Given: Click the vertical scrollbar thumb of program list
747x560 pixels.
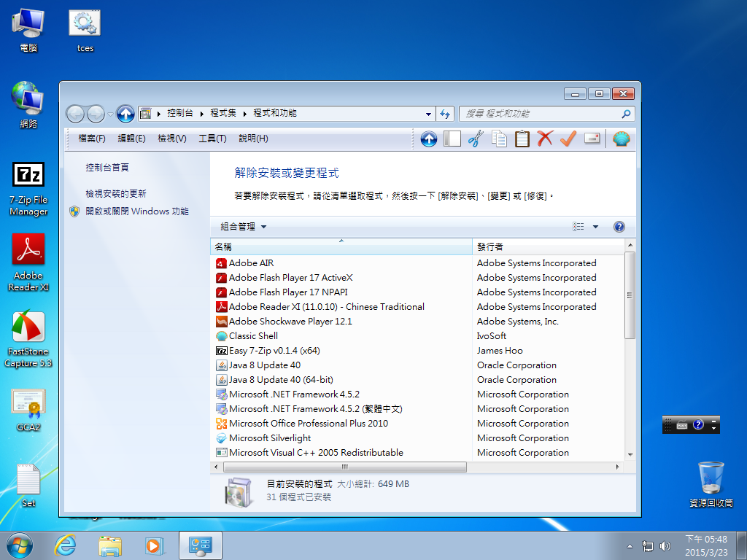Looking at the screenshot, I should [630, 295].
